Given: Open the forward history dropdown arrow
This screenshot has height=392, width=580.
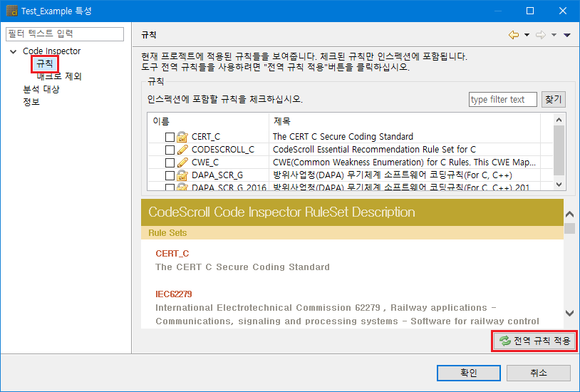Looking at the screenshot, I should tap(554, 35).
